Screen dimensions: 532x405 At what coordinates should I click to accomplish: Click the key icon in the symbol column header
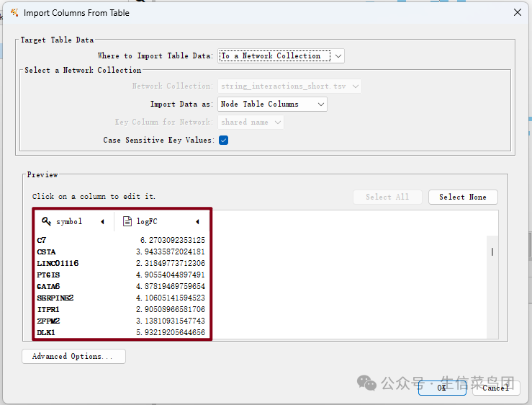[x=46, y=221]
